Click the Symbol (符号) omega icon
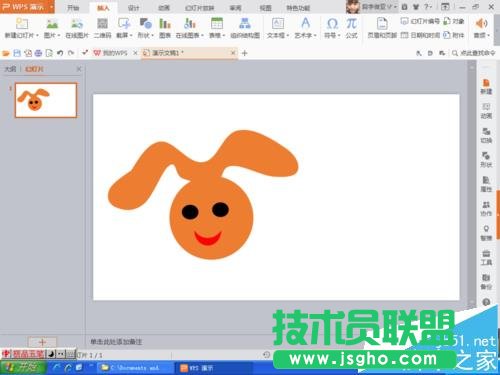Screen dimensions: 500x375 click(x=332, y=23)
